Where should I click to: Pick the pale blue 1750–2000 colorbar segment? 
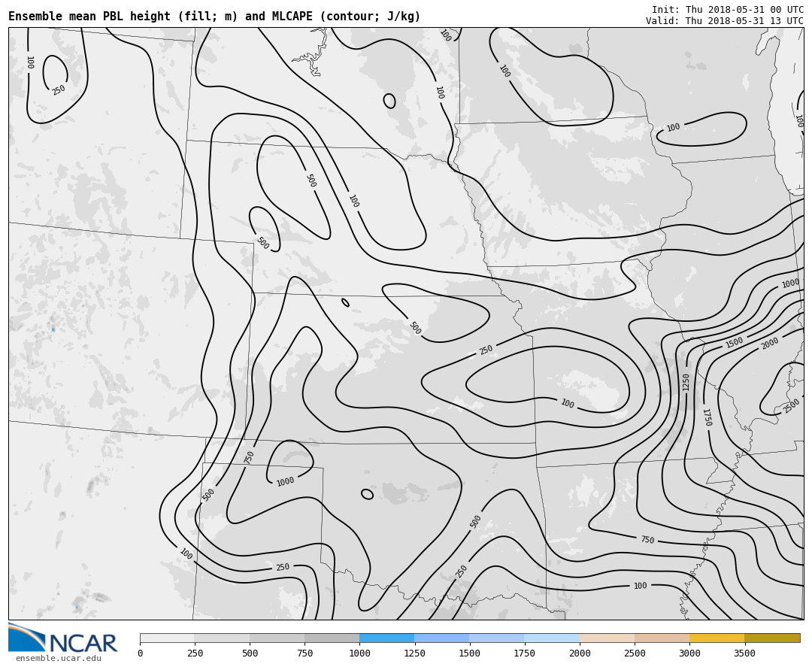tap(552, 638)
